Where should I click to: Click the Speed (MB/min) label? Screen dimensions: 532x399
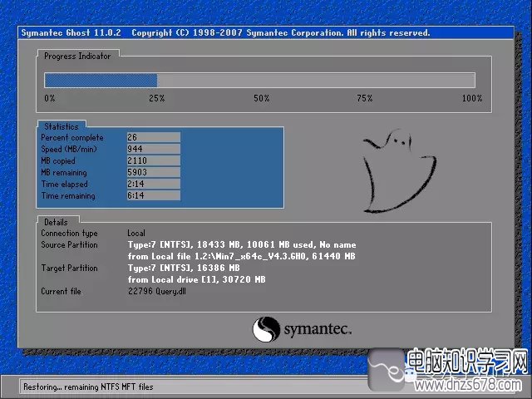tap(69, 149)
